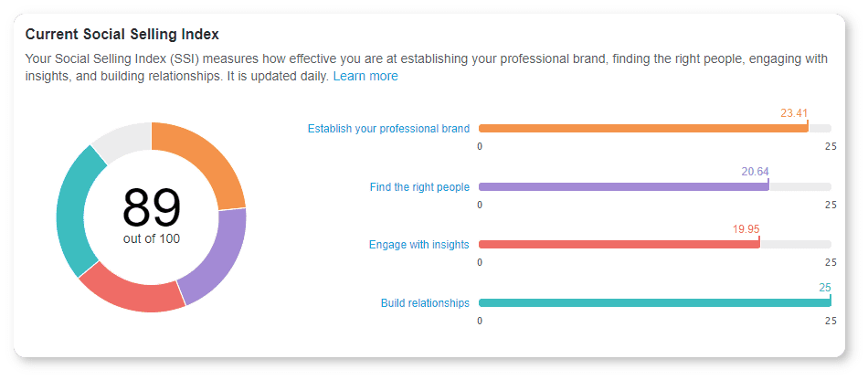Click the purple Find the right people bar
The height and width of the screenshot is (380, 868).
pyautogui.click(x=623, y=186)
